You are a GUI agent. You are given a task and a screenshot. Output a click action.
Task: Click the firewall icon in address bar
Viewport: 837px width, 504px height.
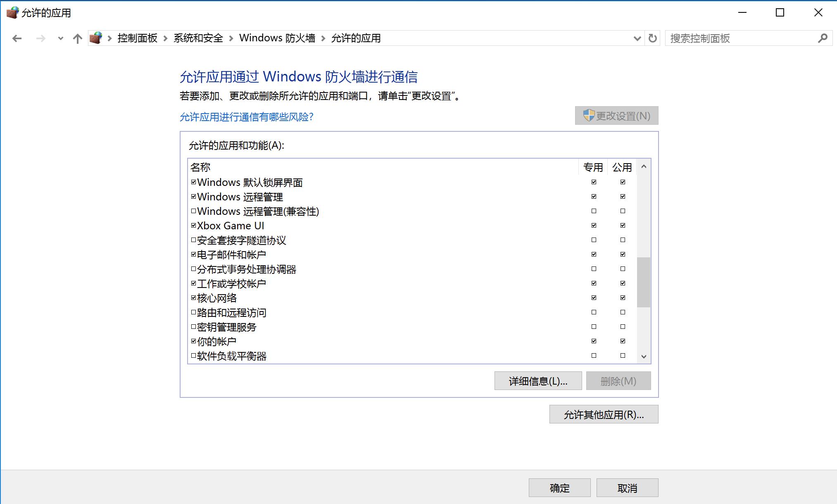96,38
